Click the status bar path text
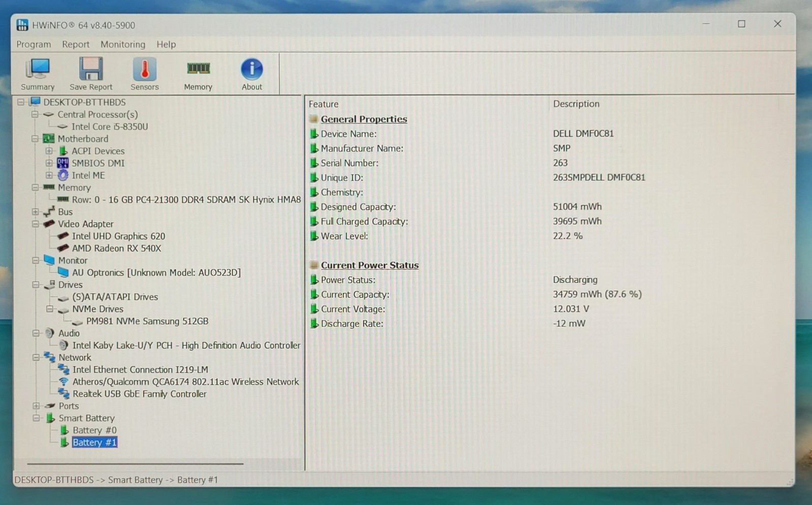This screenshot has width=812, height=505. pos(116,480)
